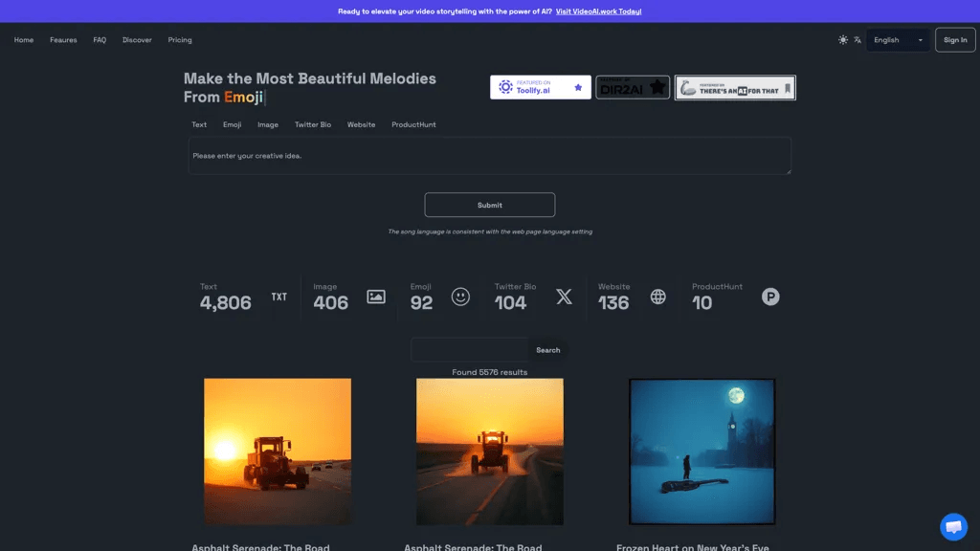Open the English language dropdown
This screenshot has width=980, height=551.
(x=898, y=40)
